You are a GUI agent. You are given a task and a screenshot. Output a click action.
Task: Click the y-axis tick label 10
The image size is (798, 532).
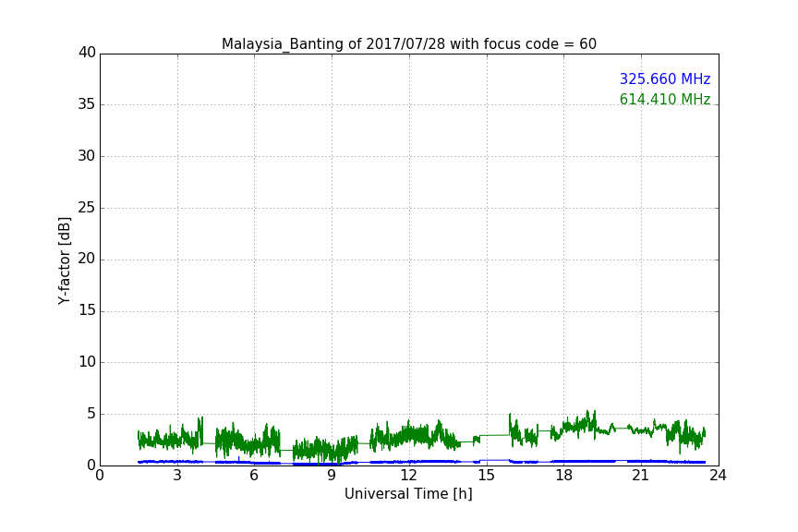point(87,362)
